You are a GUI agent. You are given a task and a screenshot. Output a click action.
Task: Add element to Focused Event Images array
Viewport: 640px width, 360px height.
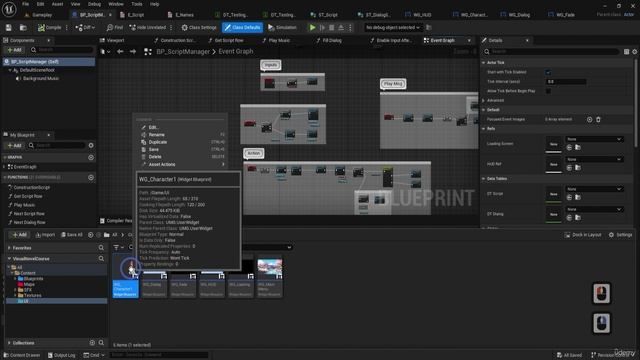589,120
